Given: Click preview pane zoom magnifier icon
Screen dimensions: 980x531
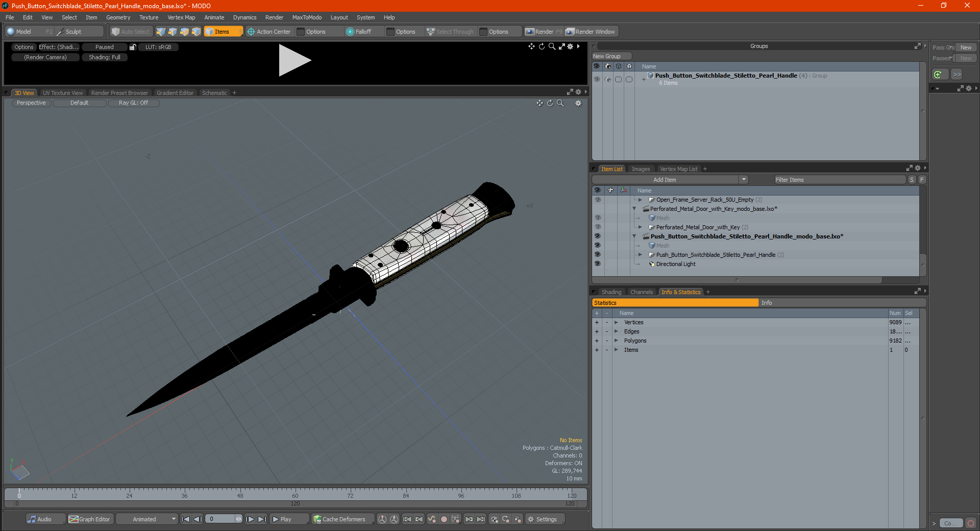Looking at the screenshot, I should click(552, 46).
